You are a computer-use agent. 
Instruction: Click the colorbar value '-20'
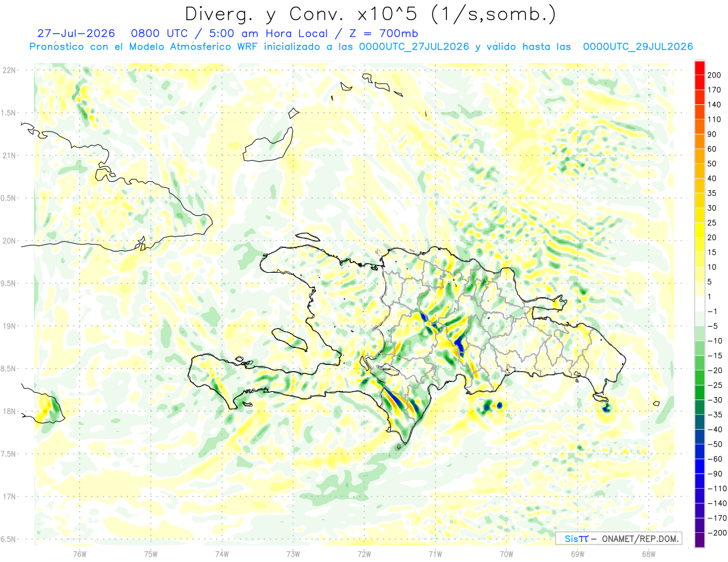click(x=715, y=370)
